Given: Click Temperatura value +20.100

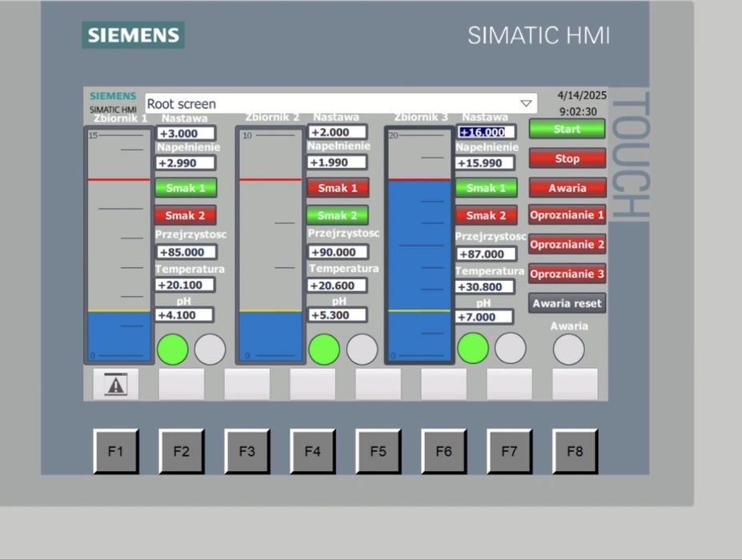Looking at the screenshot, I should 185,285.
